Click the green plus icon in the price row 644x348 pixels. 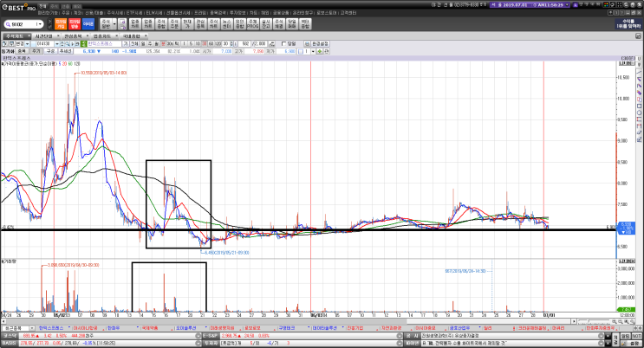click(320, 51)
